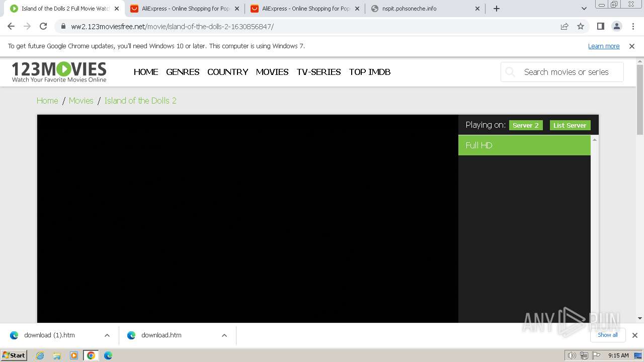The image size is (644, 362).
Task: Expand options for download (1).htm
Action: [x=107, y=335]
